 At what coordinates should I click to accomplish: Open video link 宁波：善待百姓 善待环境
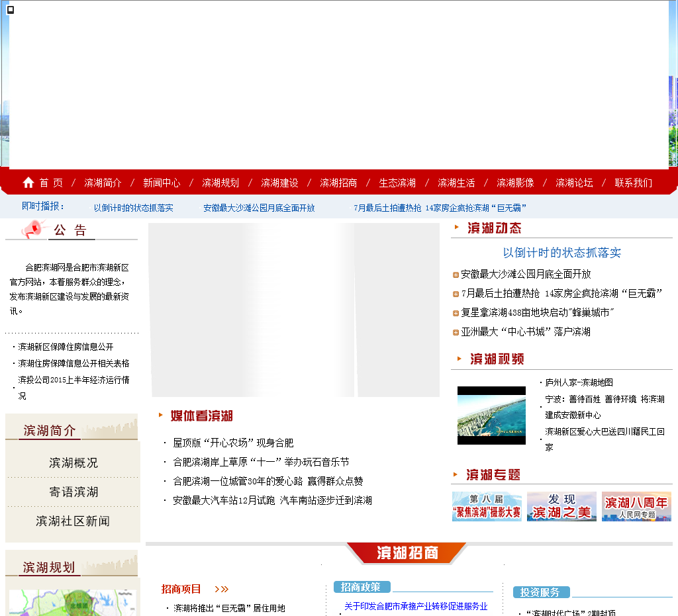605,407
